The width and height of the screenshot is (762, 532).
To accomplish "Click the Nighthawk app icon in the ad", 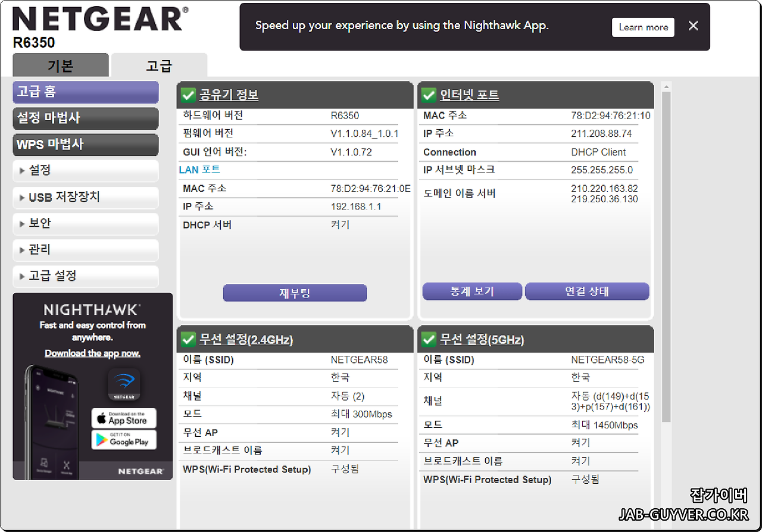I will click(124, 384).
